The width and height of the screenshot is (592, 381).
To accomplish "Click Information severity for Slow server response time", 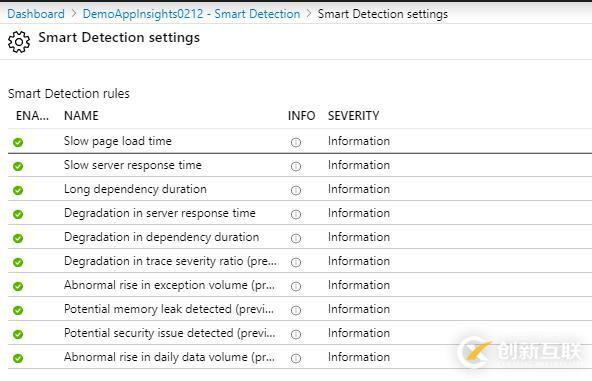I will [x=359, y=165].
